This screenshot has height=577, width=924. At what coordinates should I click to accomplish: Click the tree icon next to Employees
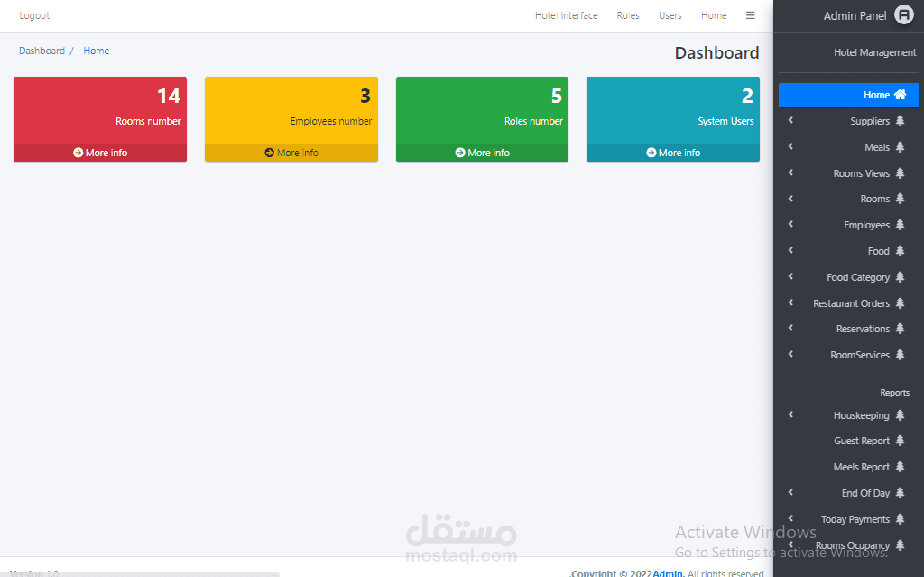point(900,225)
